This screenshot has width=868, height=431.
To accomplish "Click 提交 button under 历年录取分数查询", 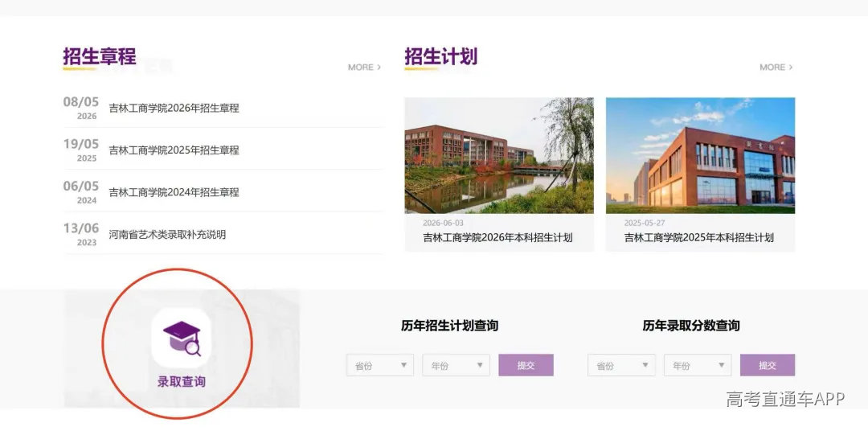I will click(x=768, y=366).
